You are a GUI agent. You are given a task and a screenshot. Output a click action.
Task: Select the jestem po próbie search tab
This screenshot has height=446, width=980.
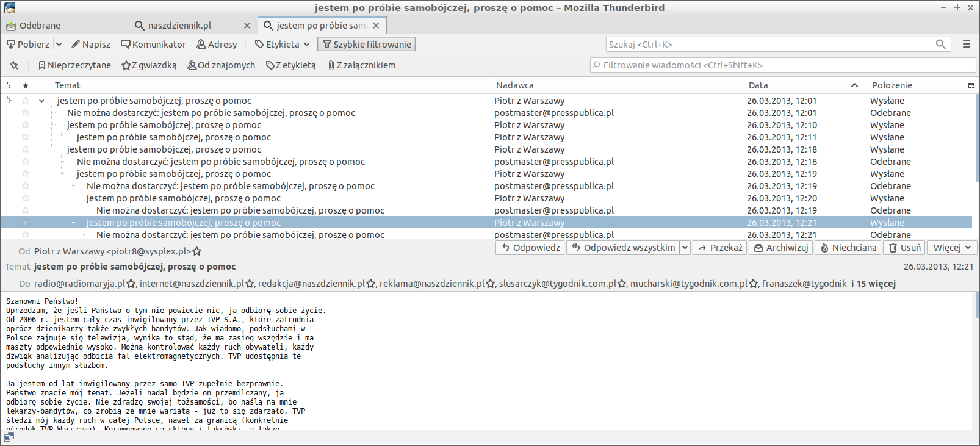(321, 26)
